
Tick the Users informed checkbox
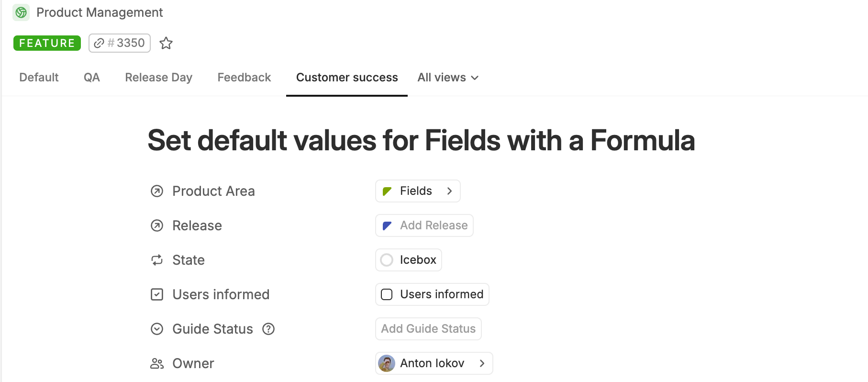[387, 294]
